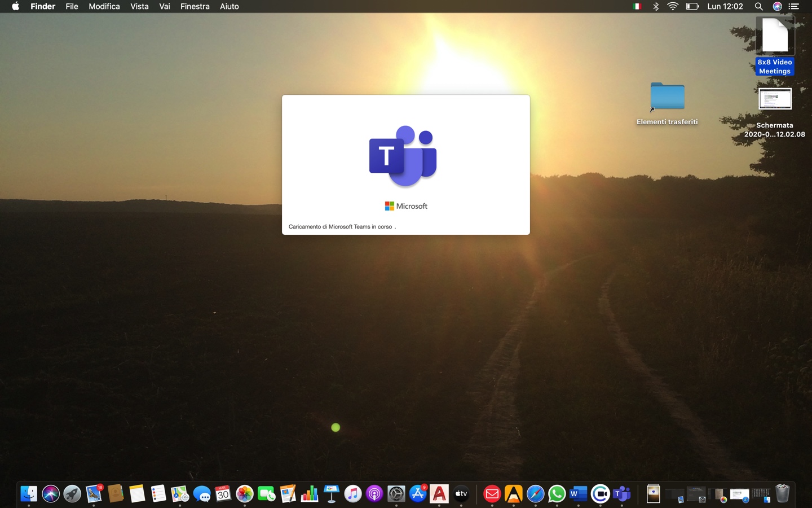
Task: Open the Aiuto menu
Action: [x=230, y=6]
